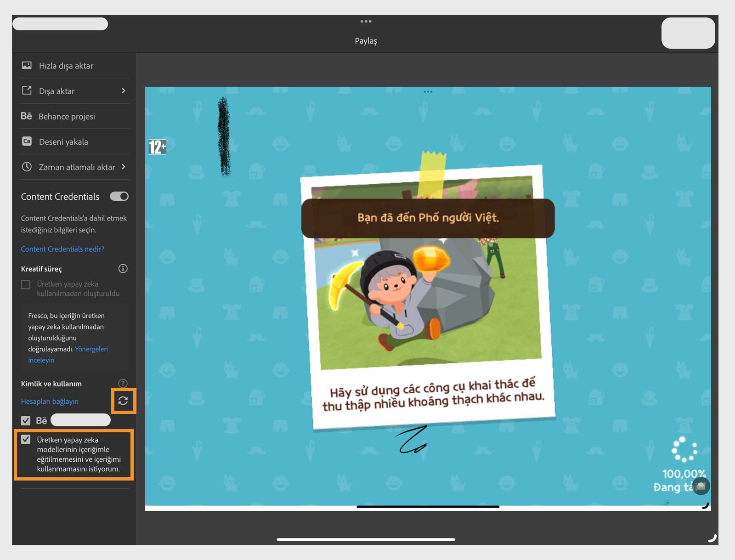Expand the Dışa aktar submenu chevron
735x560 pixels.
(123, 91)
